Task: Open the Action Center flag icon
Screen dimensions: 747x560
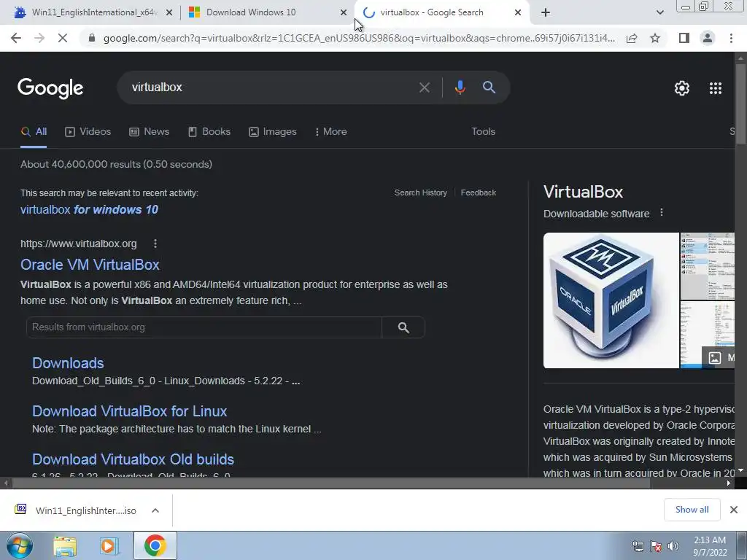Action: pos(656,546)
